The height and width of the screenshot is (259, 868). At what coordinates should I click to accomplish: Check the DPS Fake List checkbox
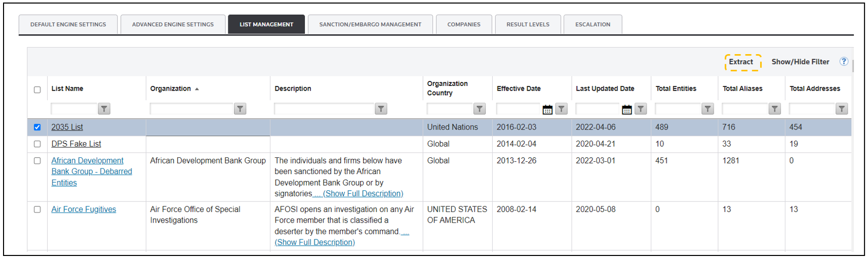click(x=37, y=144)
